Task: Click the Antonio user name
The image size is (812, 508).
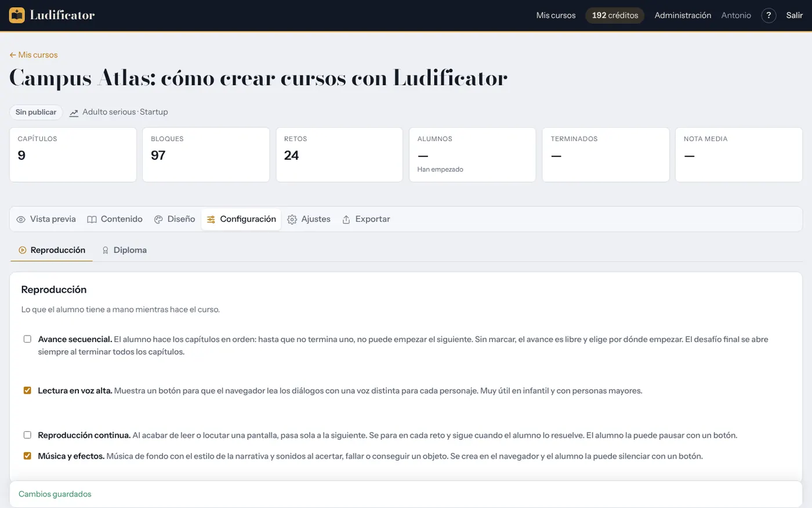Action: 736,16
